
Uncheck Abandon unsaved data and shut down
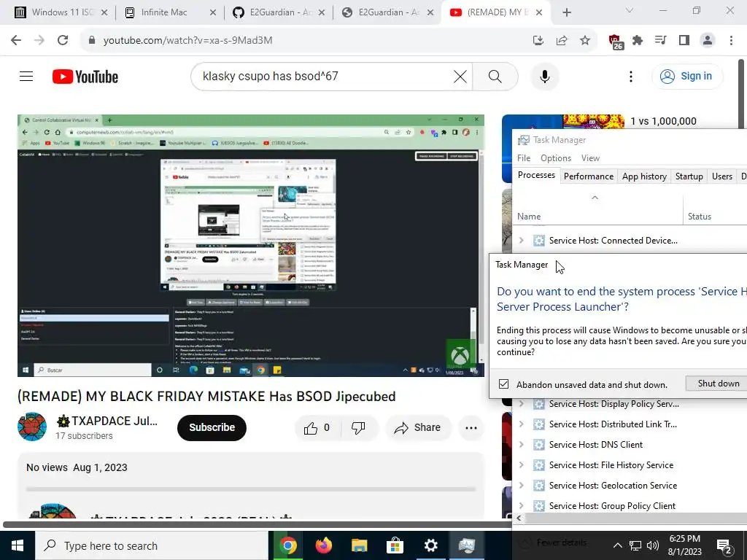(x=503, y=384)
